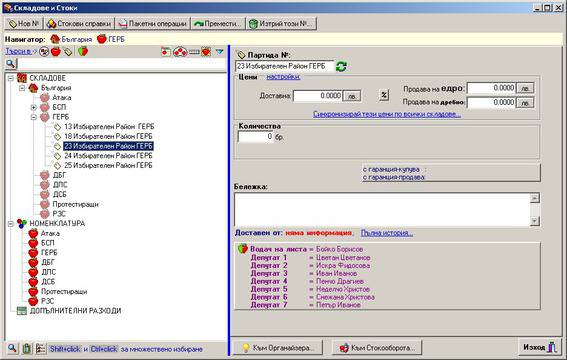Screen dimensions: 567x360
Task: Click the apple-in-window icon above the tree
Action: (166, 52)
